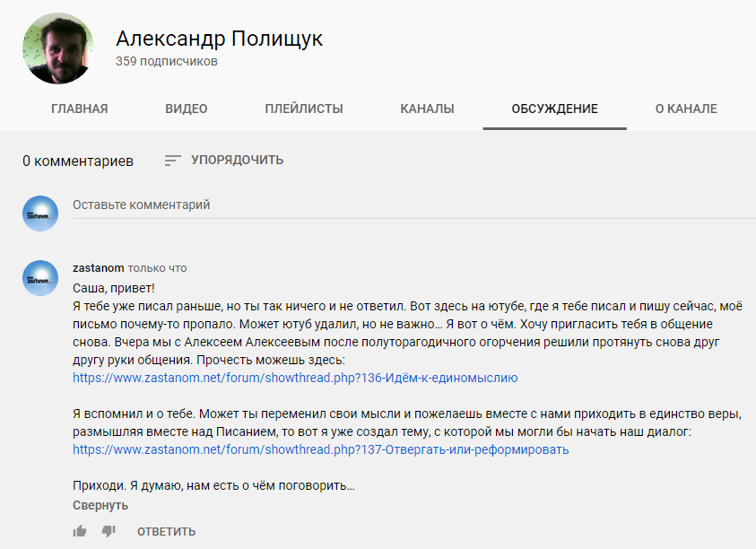Open the ВИДЕО tab

(x=187, y=109)
